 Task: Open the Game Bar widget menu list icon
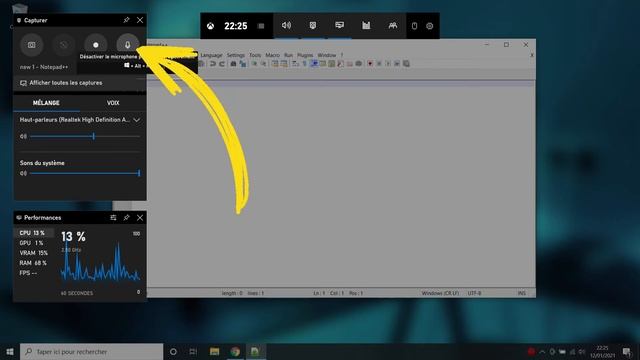(x=261, y=26)
